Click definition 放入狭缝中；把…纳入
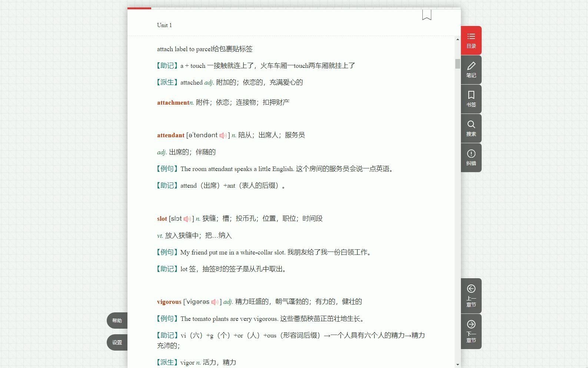Screen dimensions: 588x368 coord(198,236)
